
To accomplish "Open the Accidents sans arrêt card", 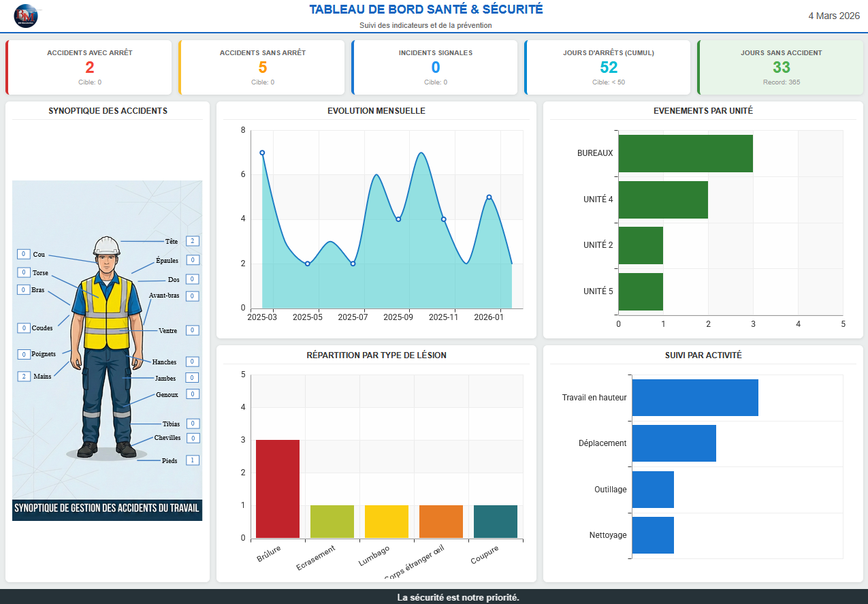I will [x=262, y=67].
